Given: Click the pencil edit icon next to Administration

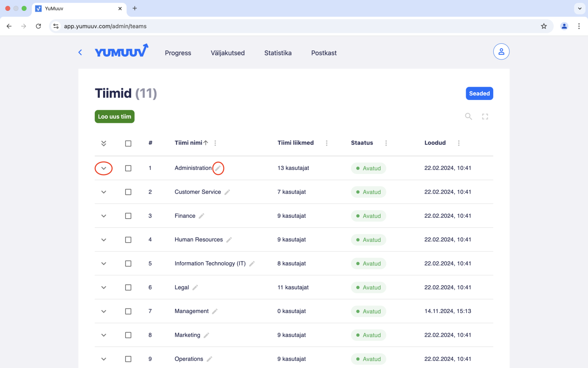Looking at the screenshot, I should tap(218, 168).
